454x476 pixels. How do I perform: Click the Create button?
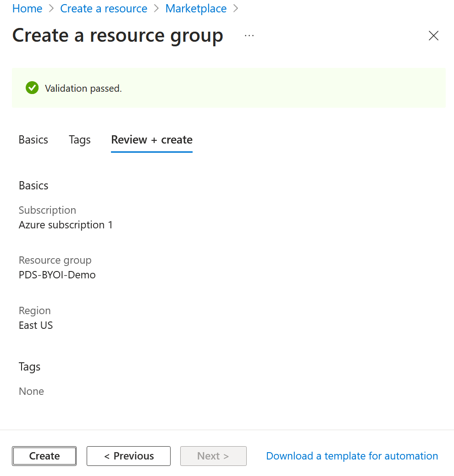[x=44, y=456]
